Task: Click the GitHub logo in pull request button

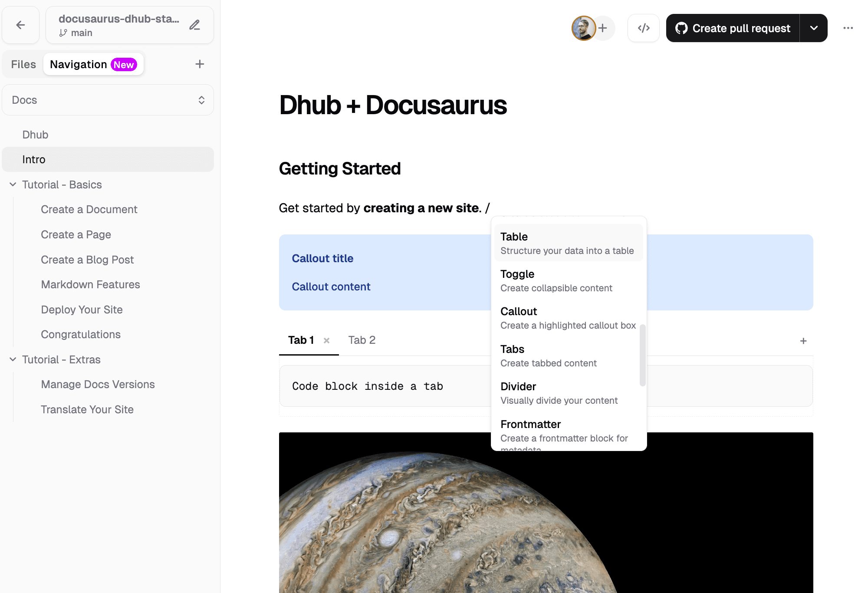Action: click(681, 28)
